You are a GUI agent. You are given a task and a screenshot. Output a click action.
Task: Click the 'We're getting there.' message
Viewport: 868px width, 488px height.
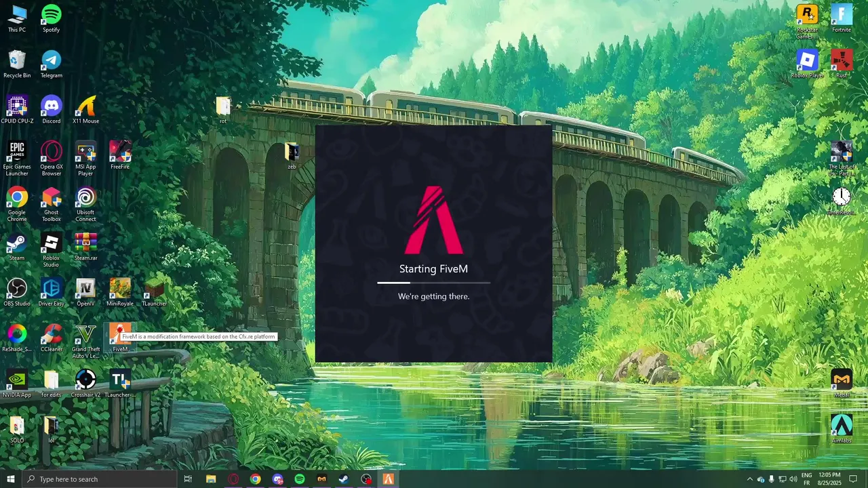434,296
